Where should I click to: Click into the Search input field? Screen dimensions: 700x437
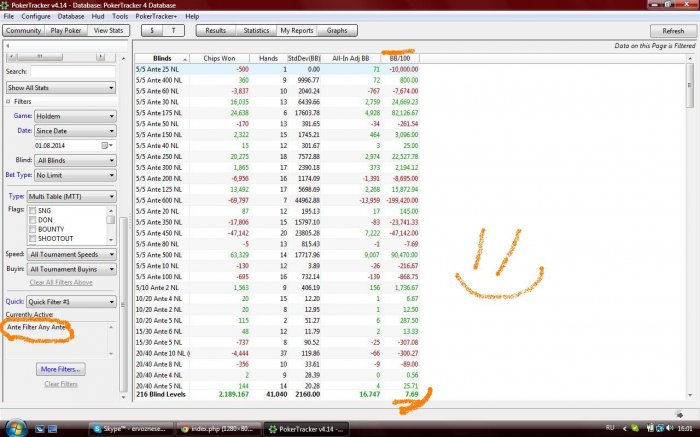[x=72, y=72]
